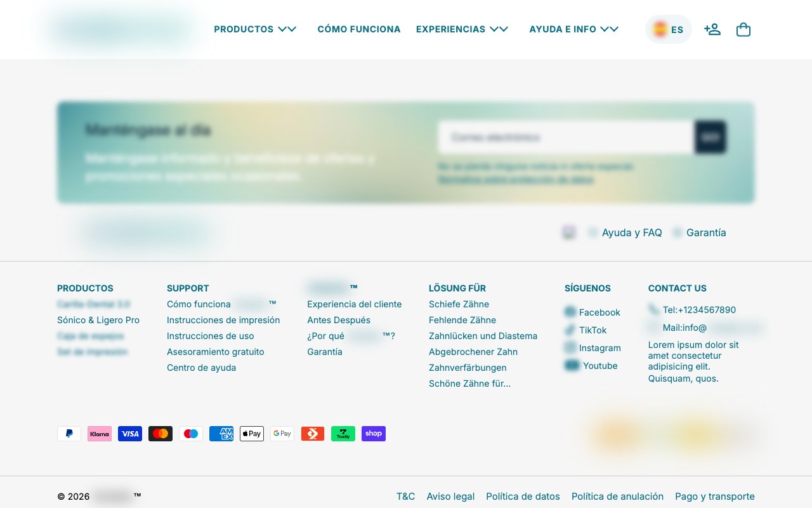Click the Mastercard payment icon
812x508 pixels.
[x=160, y=434]
